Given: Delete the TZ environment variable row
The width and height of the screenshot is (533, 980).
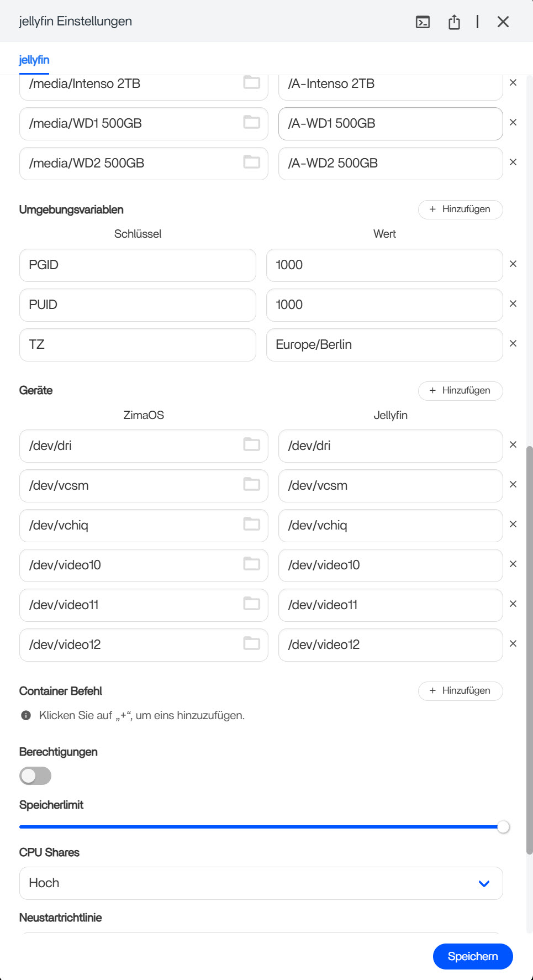Looking at the screenshot, I should [x=513, y=344].
